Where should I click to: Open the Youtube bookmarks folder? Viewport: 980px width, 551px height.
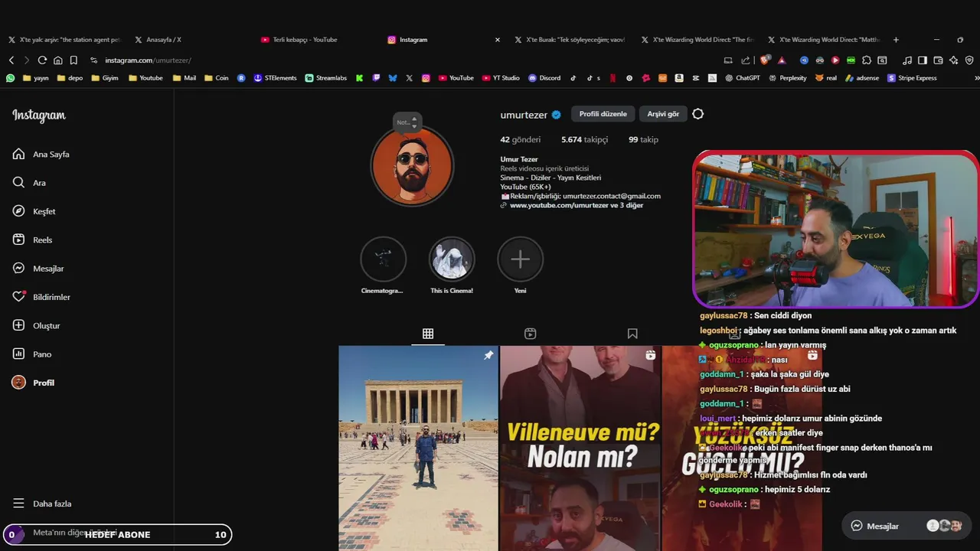pyautogui.click(x=145, y=78)
